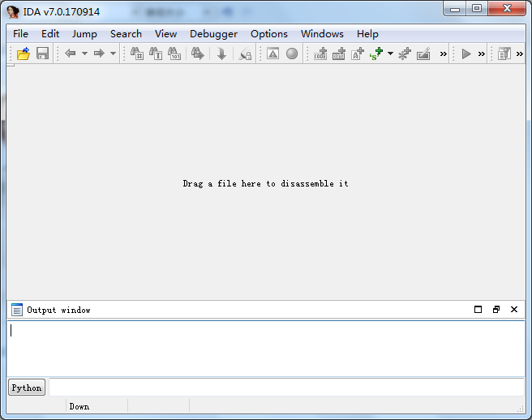Open the View menu
532x420 pixels.
(165, 34)
